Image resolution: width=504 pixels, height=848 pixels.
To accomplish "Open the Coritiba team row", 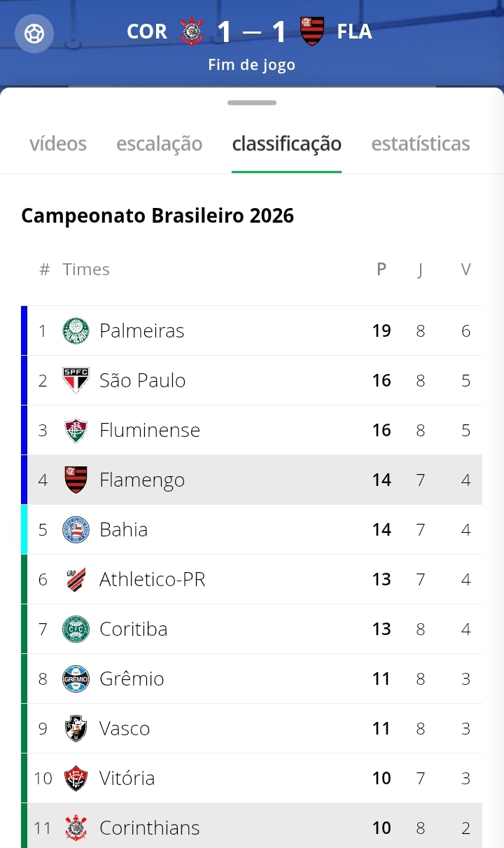I will 252,629.
